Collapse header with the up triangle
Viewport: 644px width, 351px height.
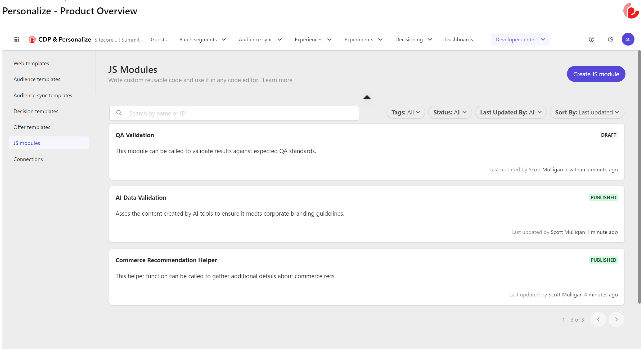click(367, 97)
